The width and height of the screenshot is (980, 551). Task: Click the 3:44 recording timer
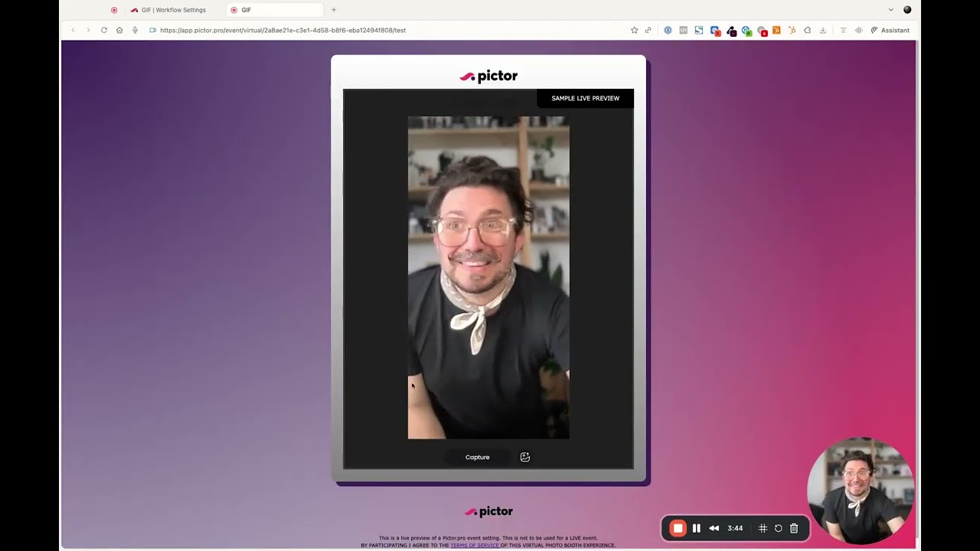pyautogui.click(x=735, y=528)
